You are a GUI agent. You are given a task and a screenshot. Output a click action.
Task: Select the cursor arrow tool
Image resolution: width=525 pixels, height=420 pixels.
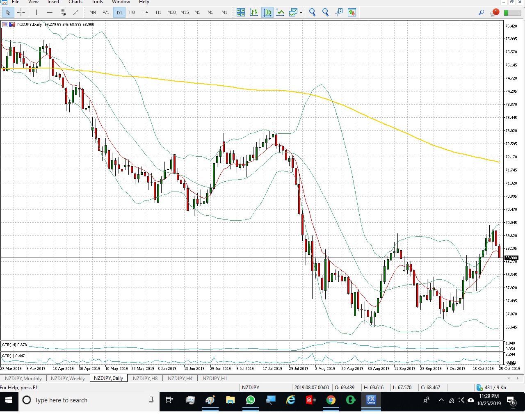[8, 12]
